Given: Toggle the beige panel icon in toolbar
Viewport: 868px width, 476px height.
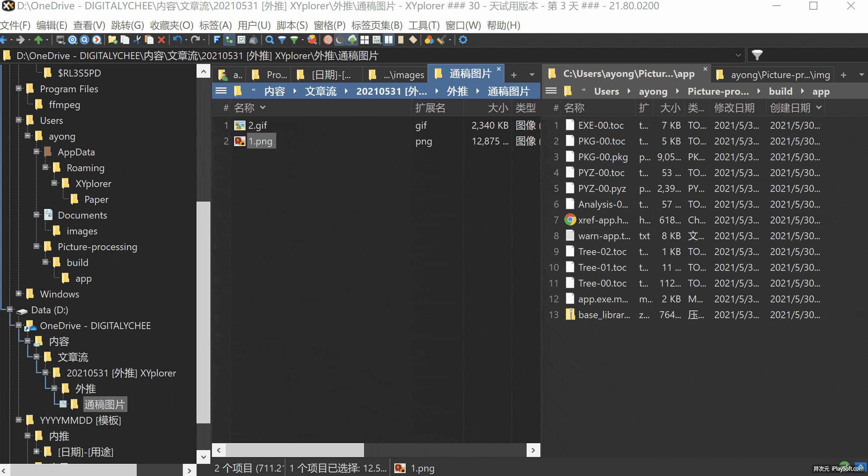Looking at the screenshot, I should [401, 40].
